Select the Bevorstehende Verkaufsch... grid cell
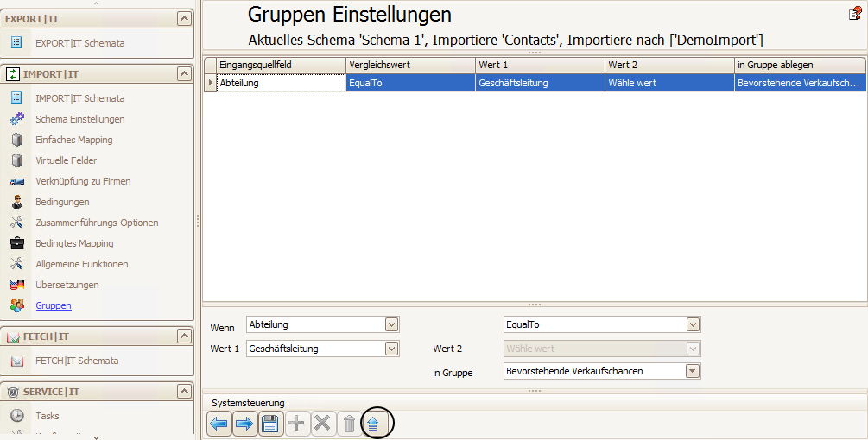 click(800, 83)
